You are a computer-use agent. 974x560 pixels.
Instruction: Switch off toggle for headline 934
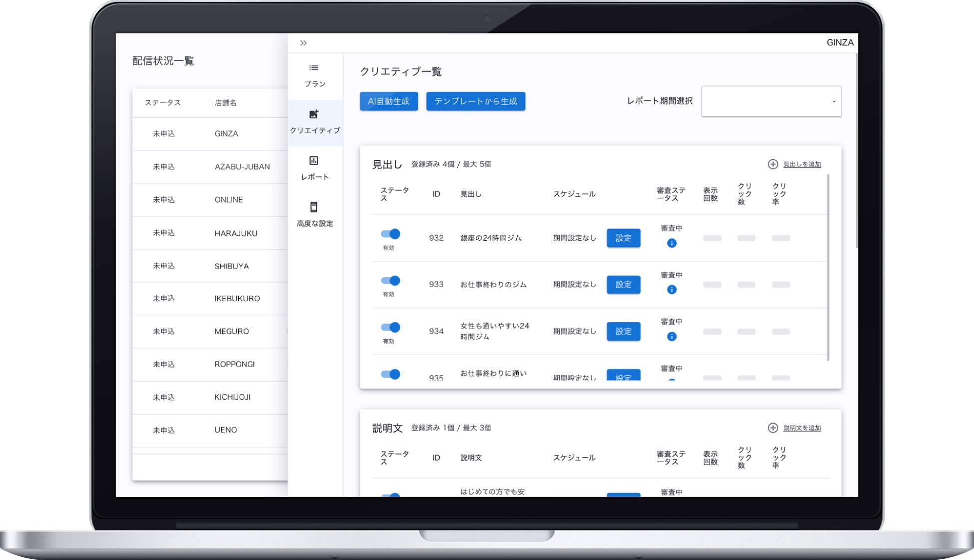(x=390, y=327)
